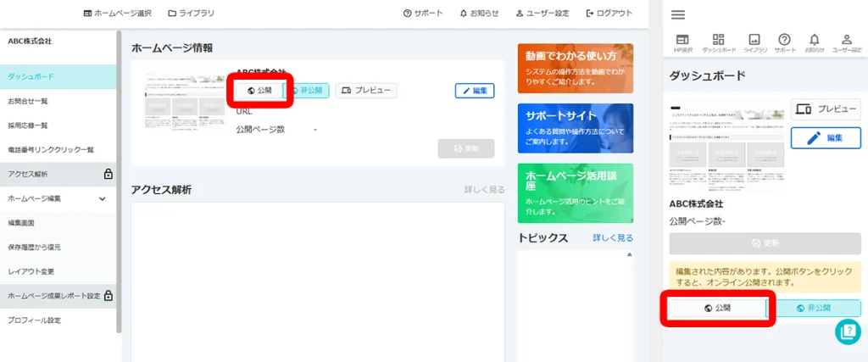This screenshot has height=362, width=868.
Task: Tap the ユーザー設定 person icon in mobile toolbar
Action: pyautogui.click(x=846, y=44)
